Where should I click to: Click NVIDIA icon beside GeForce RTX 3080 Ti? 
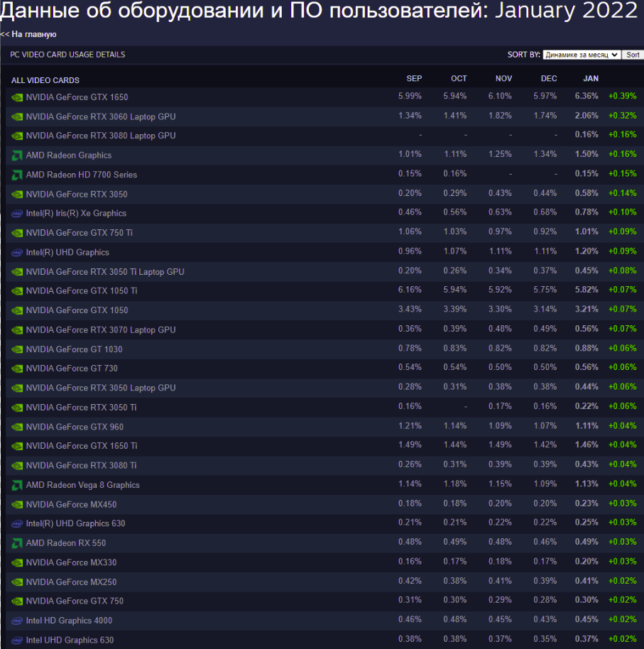point(17,466)
